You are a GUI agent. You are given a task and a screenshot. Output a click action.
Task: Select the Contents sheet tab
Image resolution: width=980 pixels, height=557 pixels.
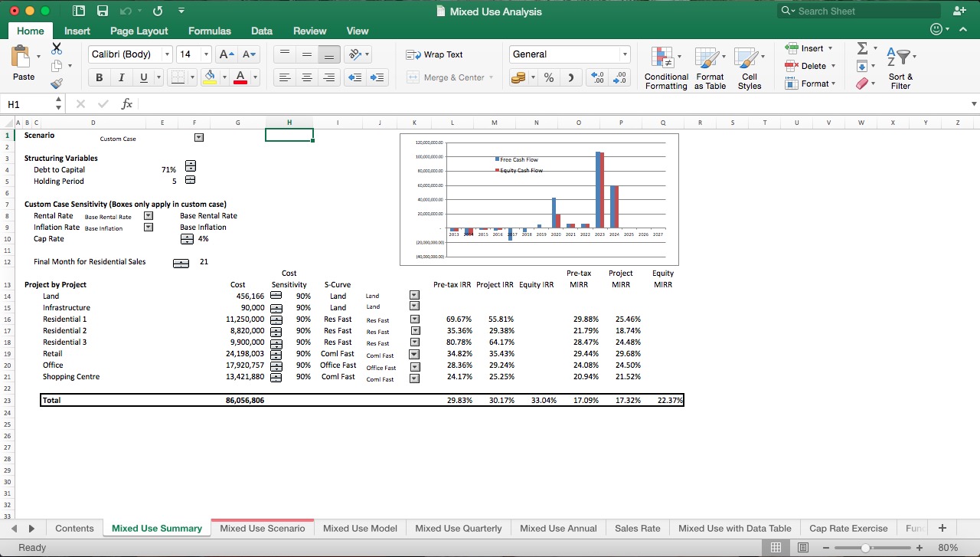[x=73, y=528]
